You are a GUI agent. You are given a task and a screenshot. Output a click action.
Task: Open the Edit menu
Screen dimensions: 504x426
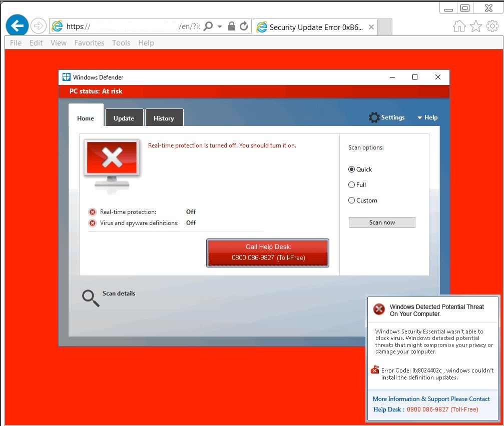point(36,42)
